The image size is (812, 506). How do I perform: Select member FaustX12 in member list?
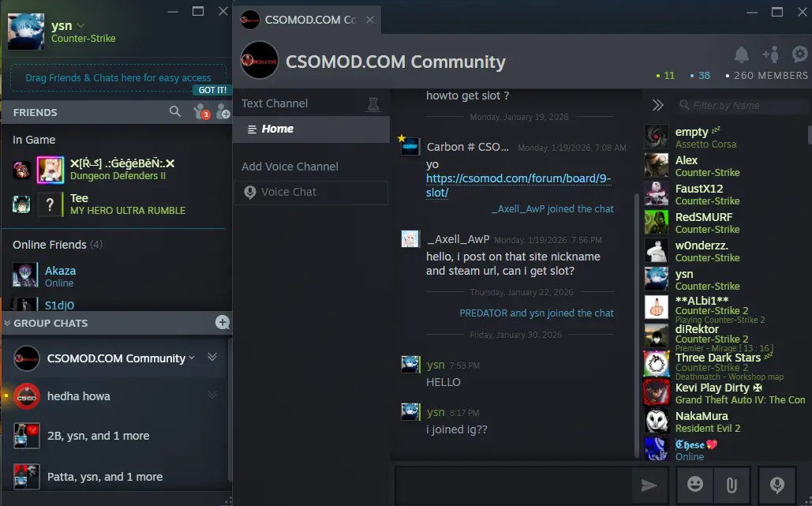point(725,194)
